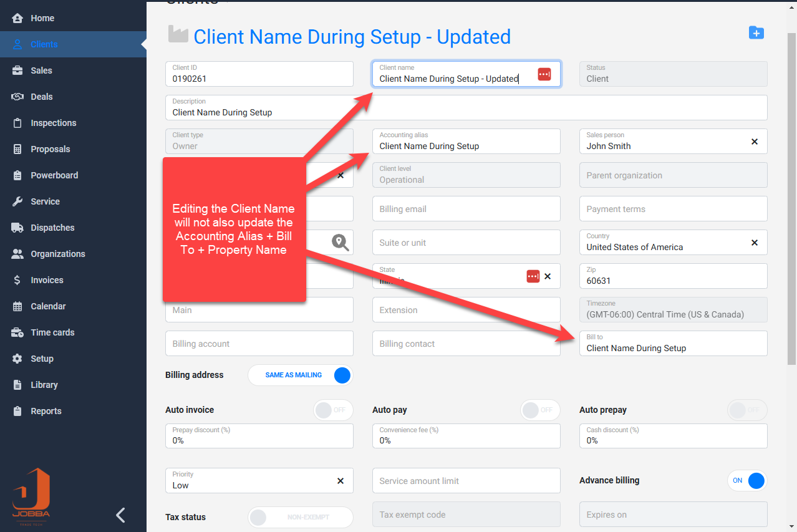Click the blue add folder icon
This screenshot has height=532, width=797.
point(756,33)
